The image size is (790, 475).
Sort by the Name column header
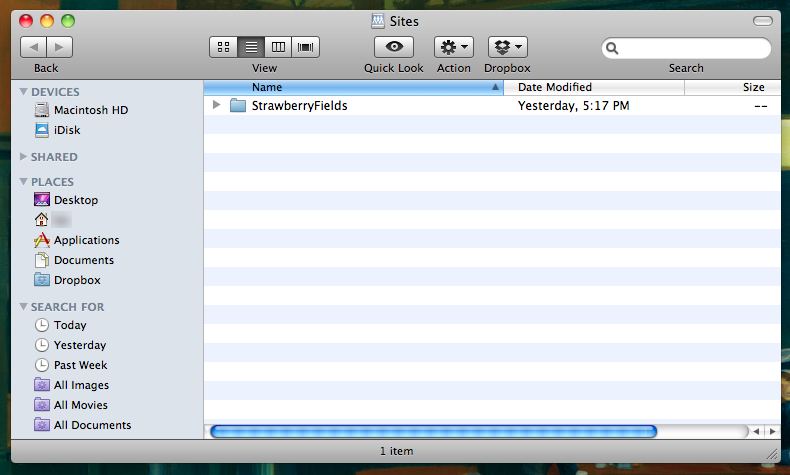(x=354, y=87)
